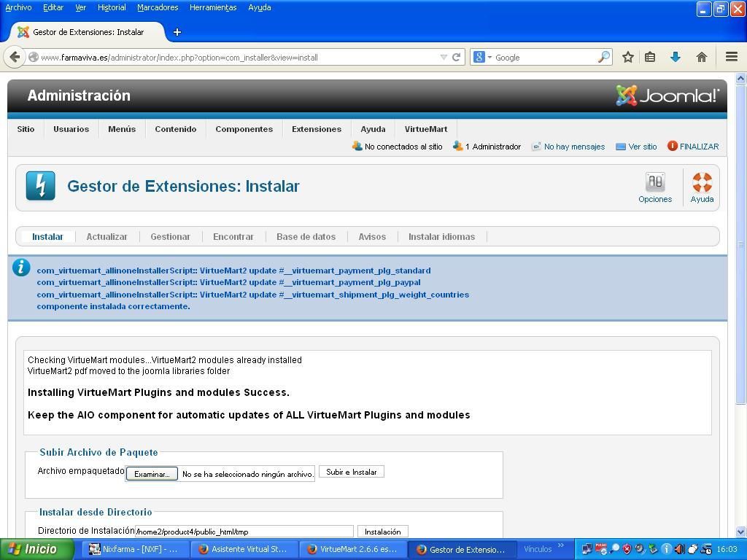Open the bookmarks list icon

650,57
